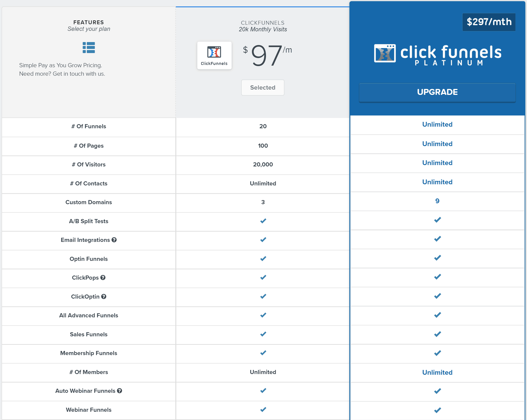
Task: Click Unlimited funnels value in Platinum column
Action: coord(437,124)
